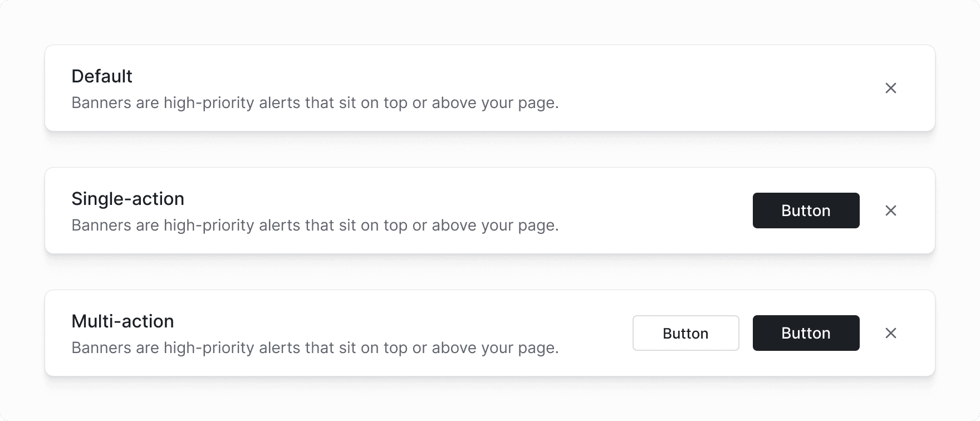Dismiss the Default banner with its X icon
The width and height of the screenshot is (980, 421).
click(890, 88)
